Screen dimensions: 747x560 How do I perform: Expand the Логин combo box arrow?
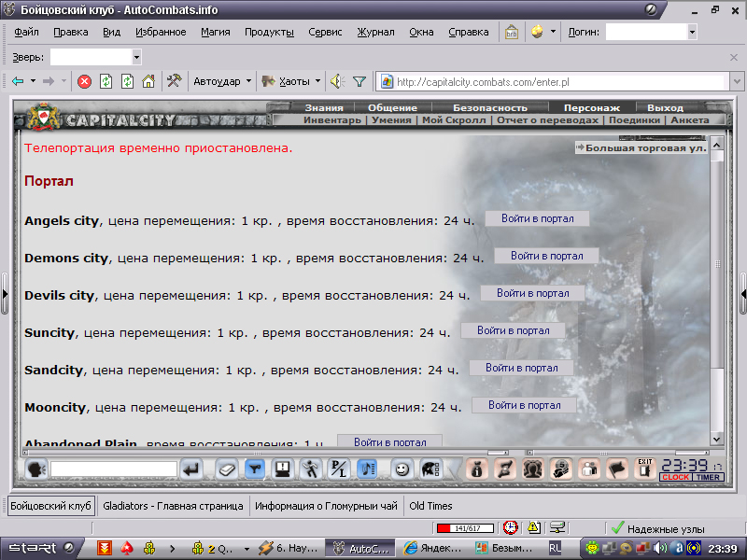[692, 33]
